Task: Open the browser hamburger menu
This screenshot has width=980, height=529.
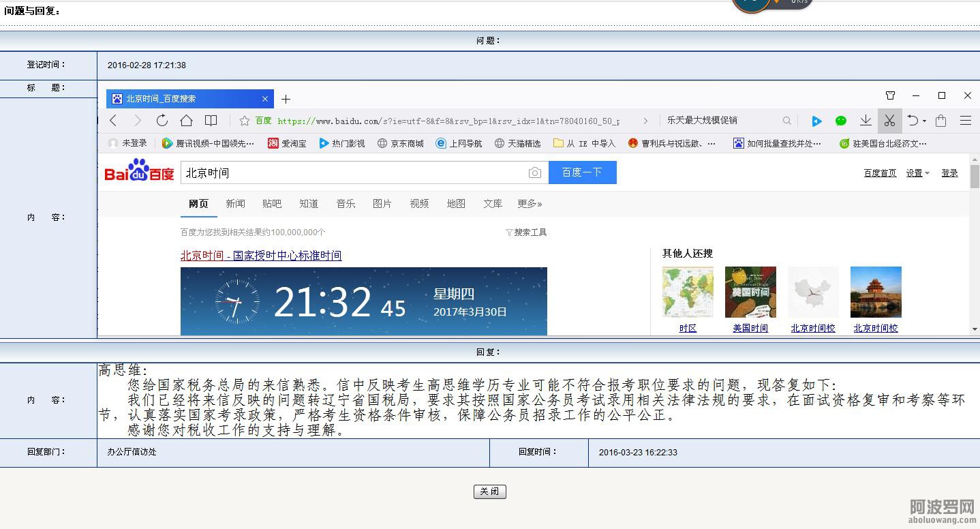Action: (x=966, y=121)
